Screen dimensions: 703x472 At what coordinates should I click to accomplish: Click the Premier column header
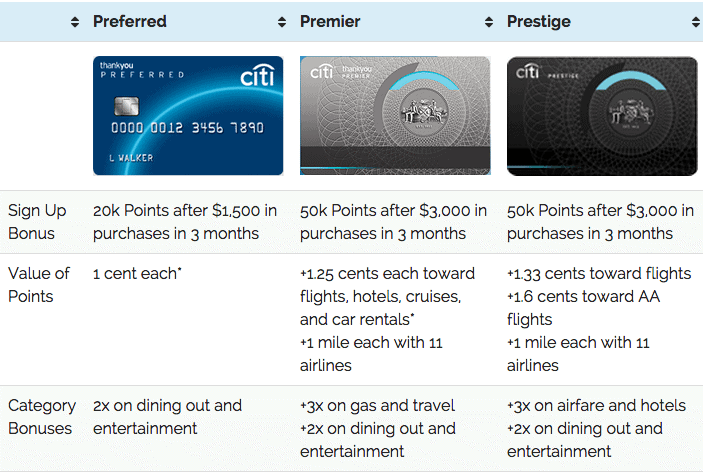click(330, 22)
